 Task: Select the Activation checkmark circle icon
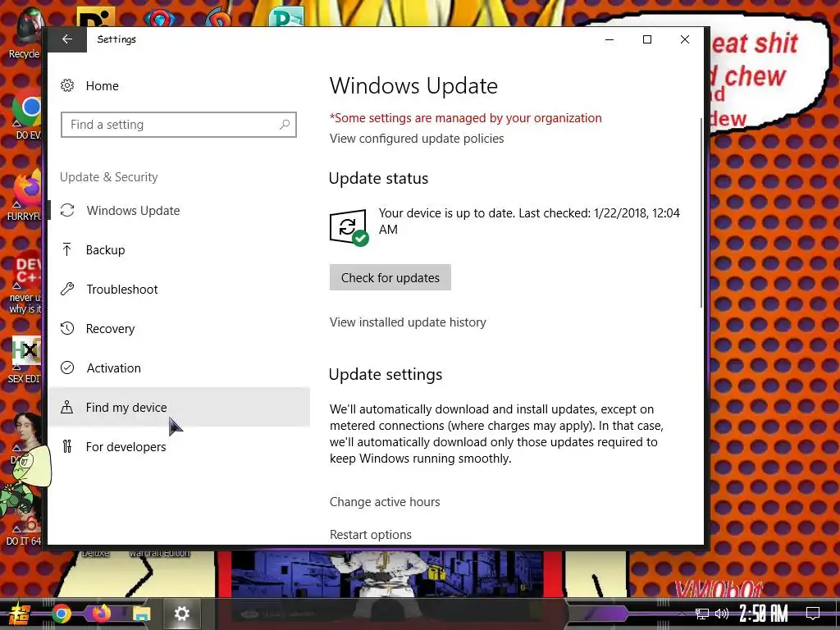point(67,367)
